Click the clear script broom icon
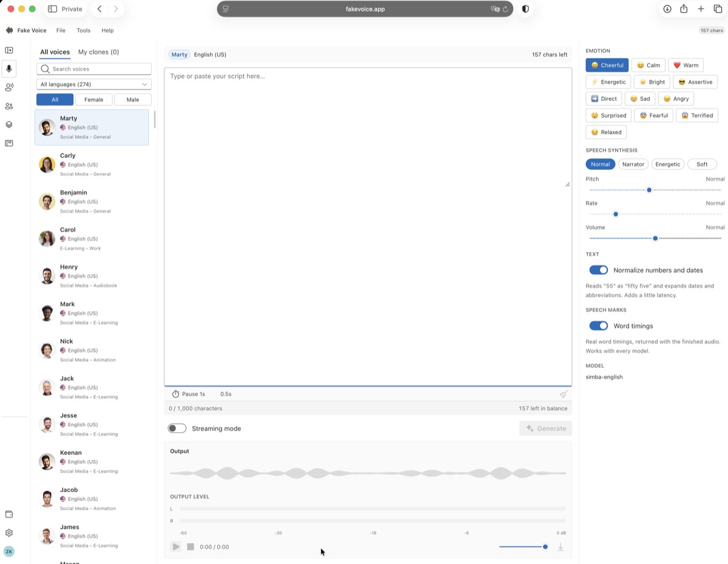Viewport: 728px width, 564px height. click(x=564, y=394)
